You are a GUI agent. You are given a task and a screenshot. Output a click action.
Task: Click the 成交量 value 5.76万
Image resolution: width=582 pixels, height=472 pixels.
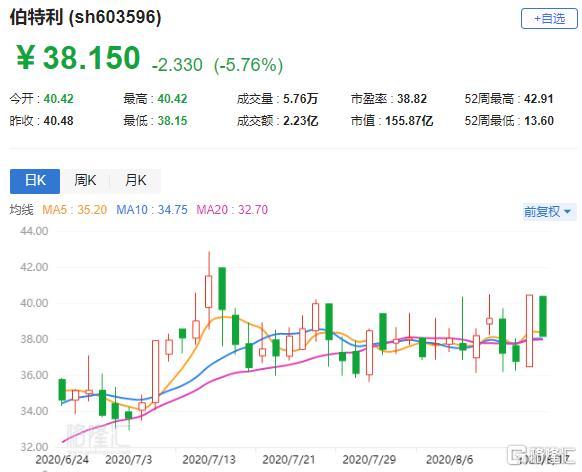pyautogui.click(x=301, y=99)
